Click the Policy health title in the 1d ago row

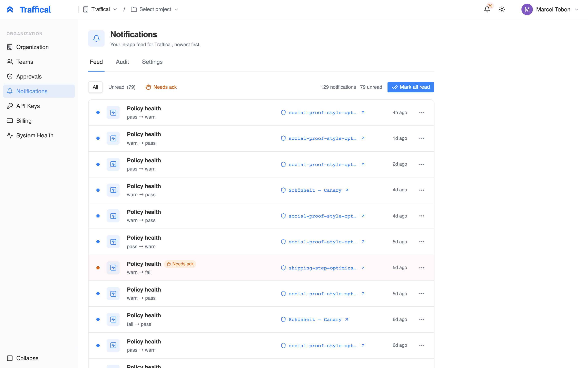coord(144,134)
